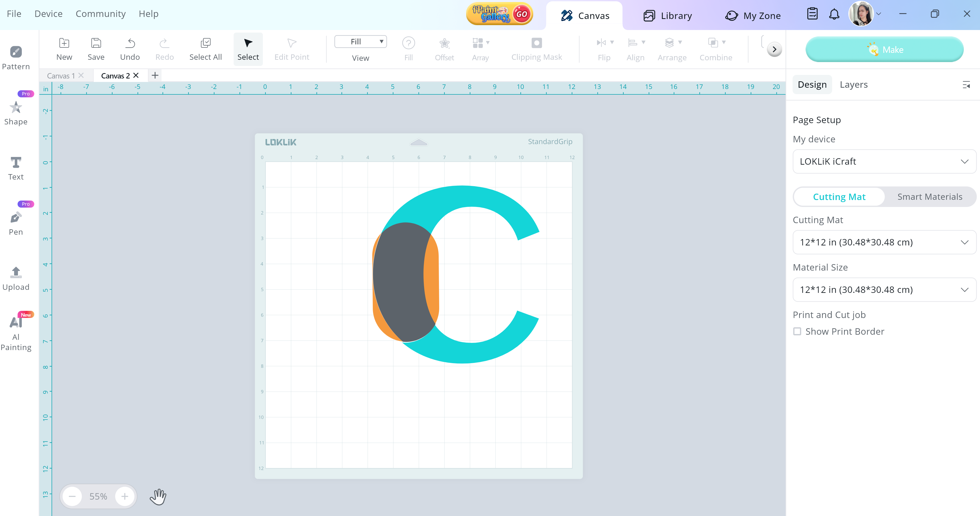This screenshot has height=516, width=980.
Task: Activate the pan hand tool
Action: click(158, 497)
